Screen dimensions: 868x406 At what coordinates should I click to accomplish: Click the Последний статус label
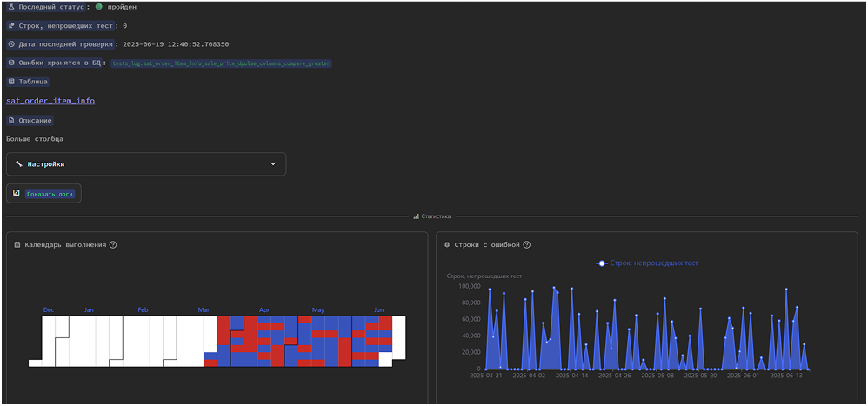[x=46, y=7]
